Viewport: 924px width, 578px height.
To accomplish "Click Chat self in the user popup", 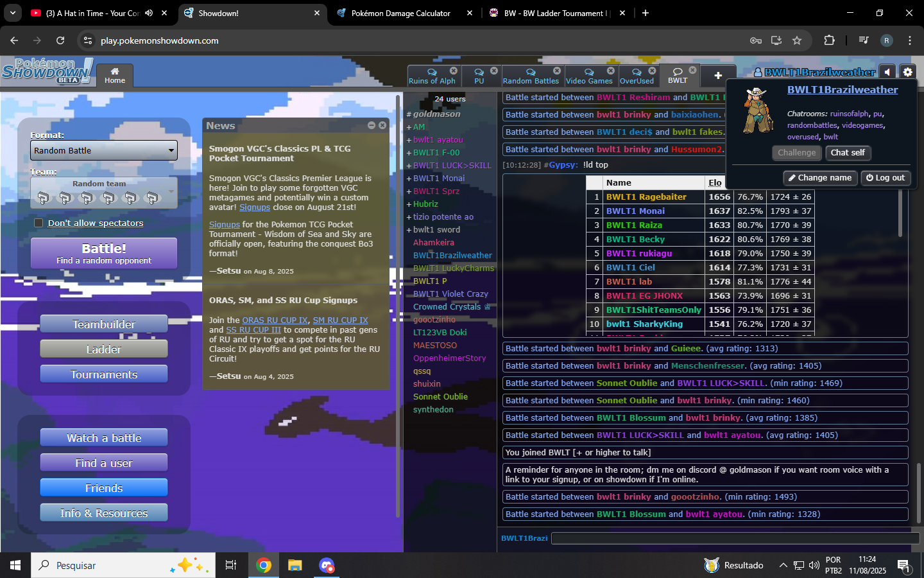I will click(848, 153).
